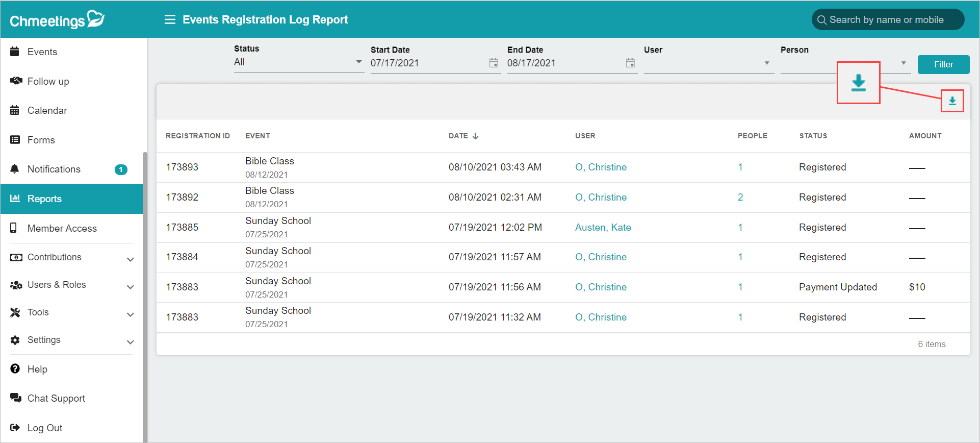Click the Reports chart icon
The height and width of the screenshot is (443, 980).
[15, 198]
